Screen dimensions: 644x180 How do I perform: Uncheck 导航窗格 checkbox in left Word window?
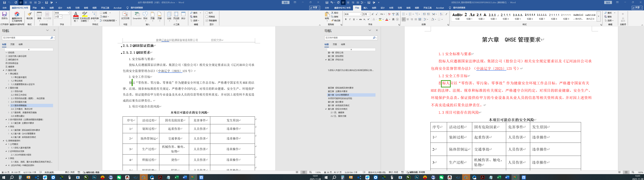[x=207, y=20]
